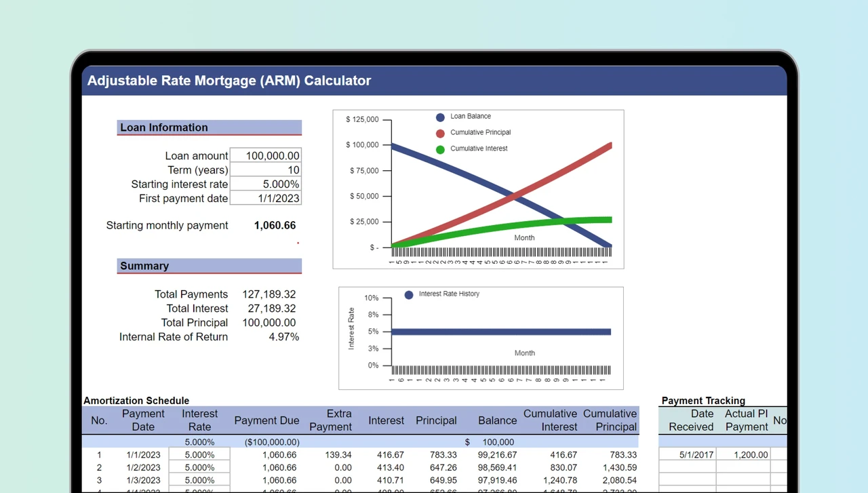Select the Loan amount cell 100,000.00
The height and width of the screenshot is (493, 868).
point(265,155)
